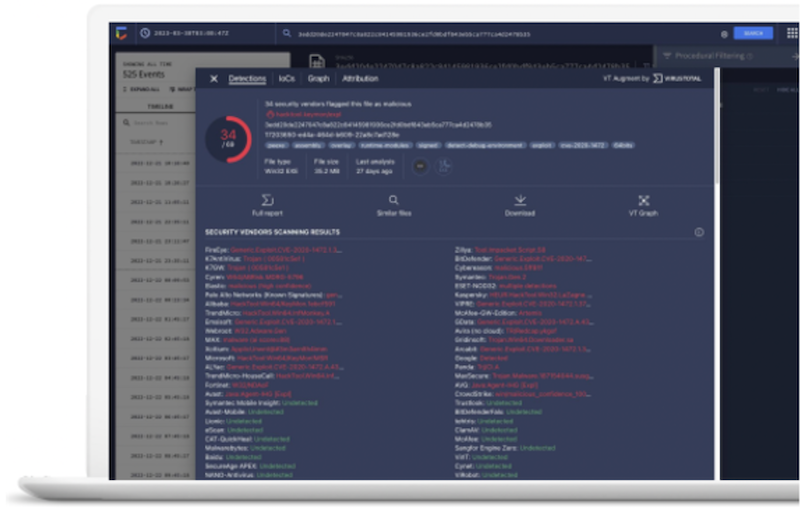The image size is (800, 511).
Task: Select the Timeline tab in events panel
Action: pyautogui.click(x=160, y=107)
